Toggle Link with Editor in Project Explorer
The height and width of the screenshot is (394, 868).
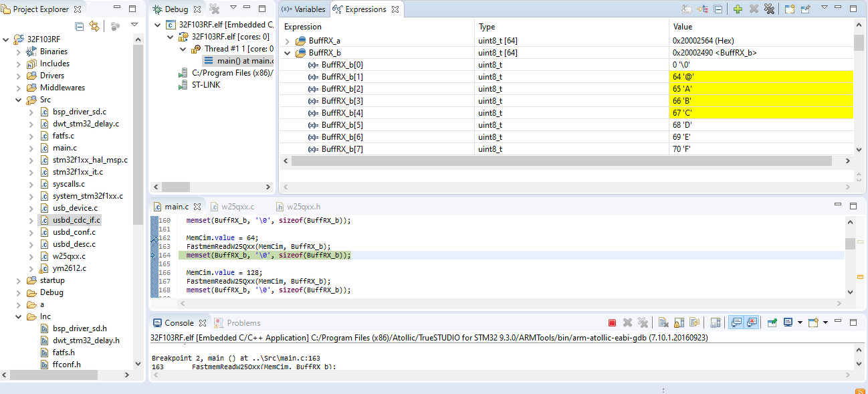(94, 26)
